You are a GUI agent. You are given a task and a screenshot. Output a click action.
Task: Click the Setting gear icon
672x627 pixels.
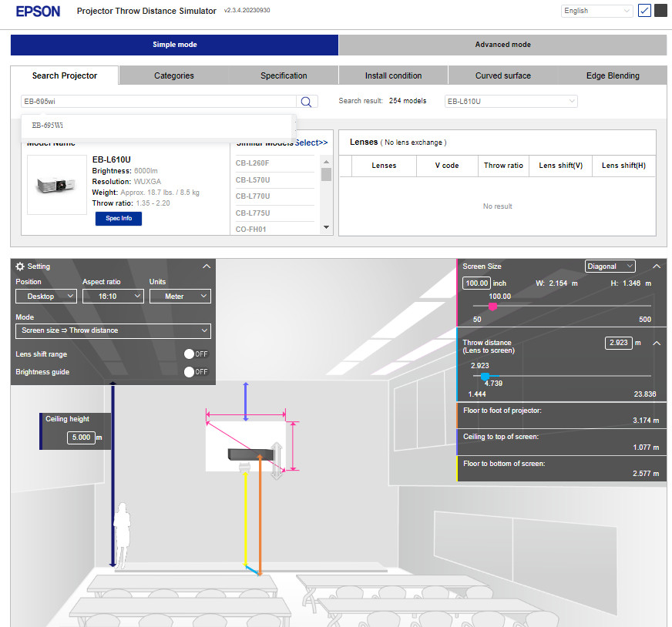coord(20,267)
